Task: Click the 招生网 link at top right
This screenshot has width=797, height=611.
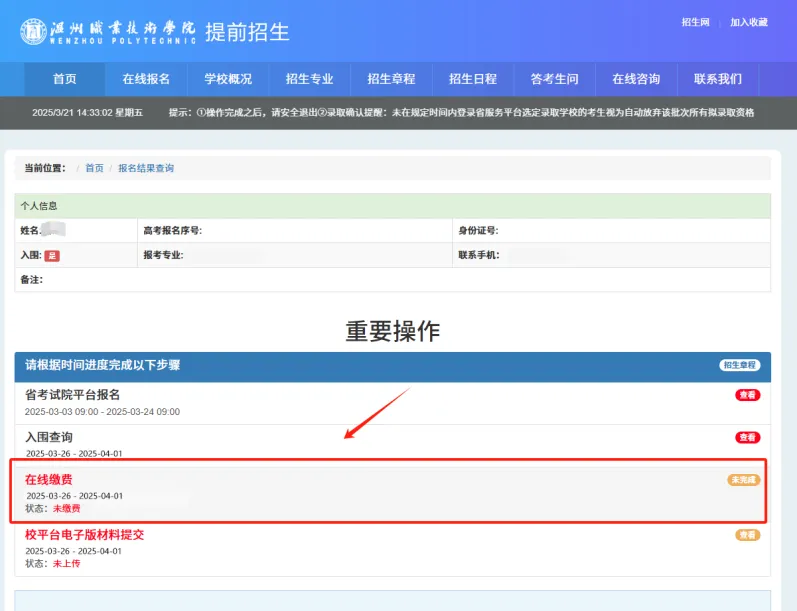Action: (695, 22)
